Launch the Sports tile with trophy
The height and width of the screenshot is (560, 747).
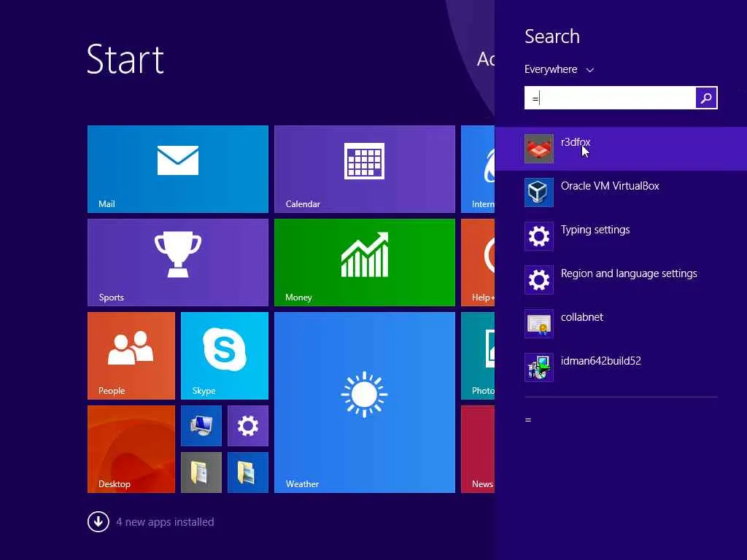click(178, 262)
